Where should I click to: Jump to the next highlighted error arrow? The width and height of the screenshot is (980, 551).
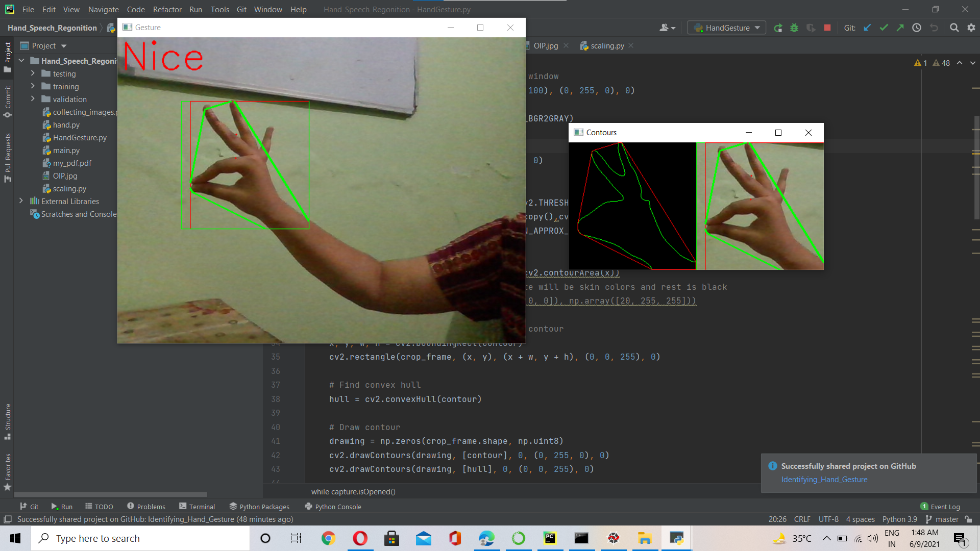[x=972, y=63]
